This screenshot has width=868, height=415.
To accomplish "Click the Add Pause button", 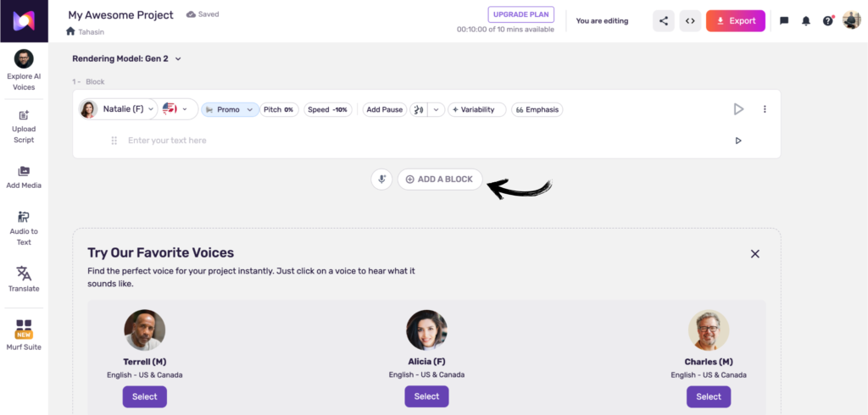I will (385, 109).
